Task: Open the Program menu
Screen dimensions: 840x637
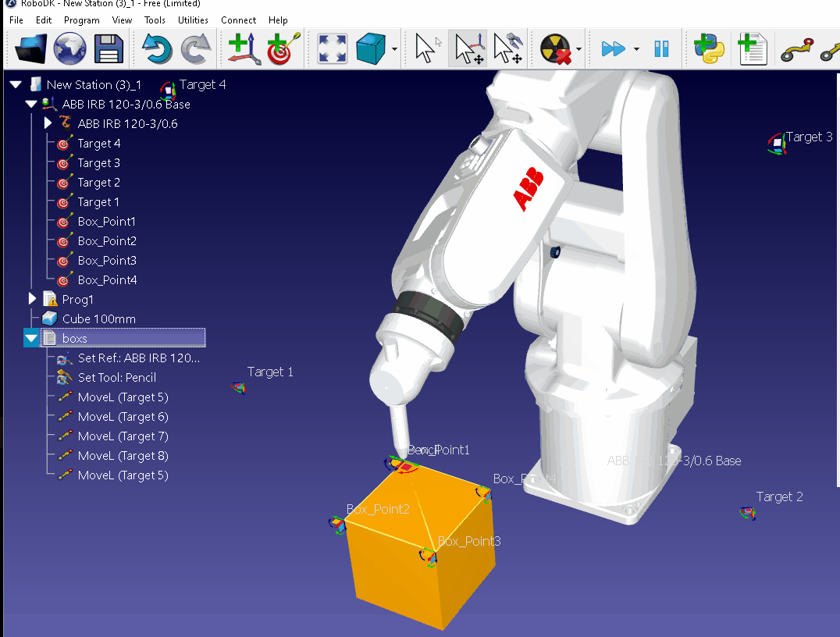Action: pyautogui.click(x=81, y=20)
